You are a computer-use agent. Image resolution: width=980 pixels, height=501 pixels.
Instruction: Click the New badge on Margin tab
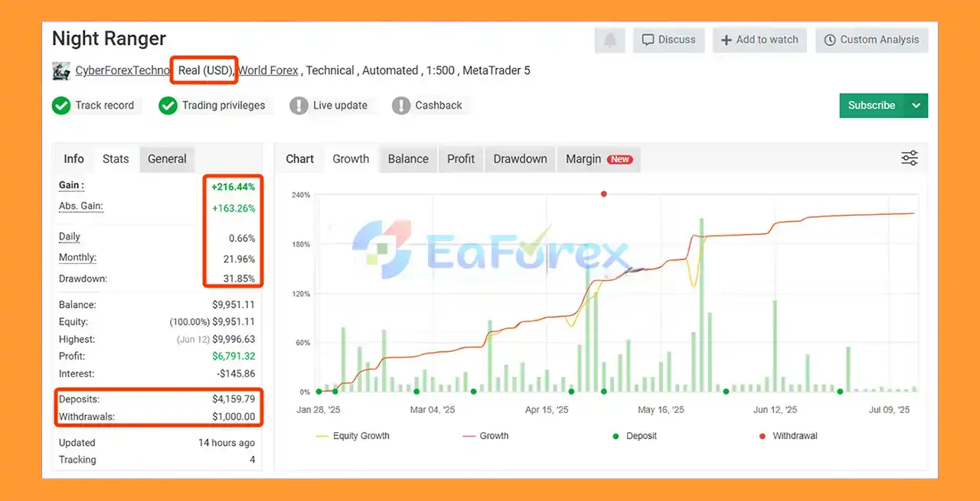point(620,159)
